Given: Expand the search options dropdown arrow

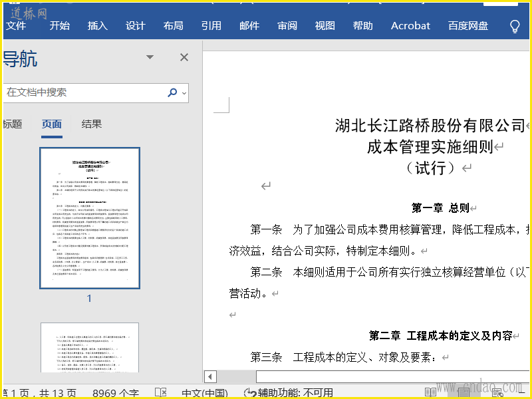Looking at the screenshot, I should click(184, 93).
